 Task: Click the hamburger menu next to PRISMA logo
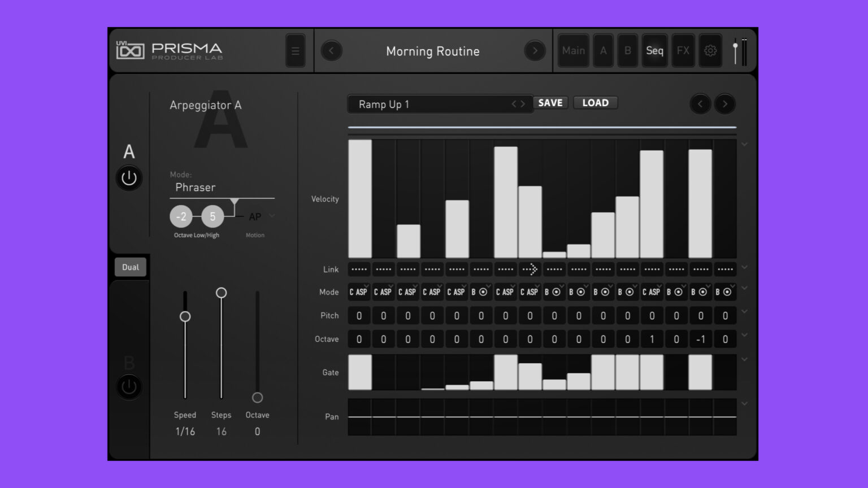click(x=296, y=50)
